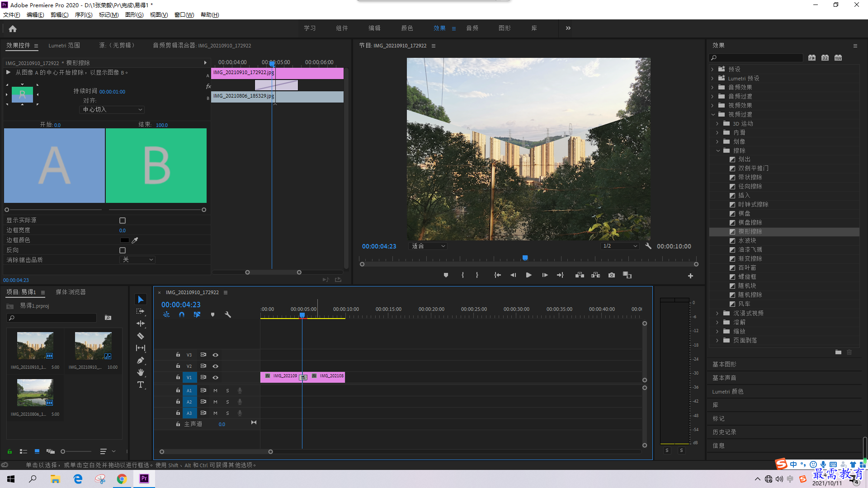Click the Lift button
The width and height of the screenshot is (868, 488).
[x=580, y=275]
